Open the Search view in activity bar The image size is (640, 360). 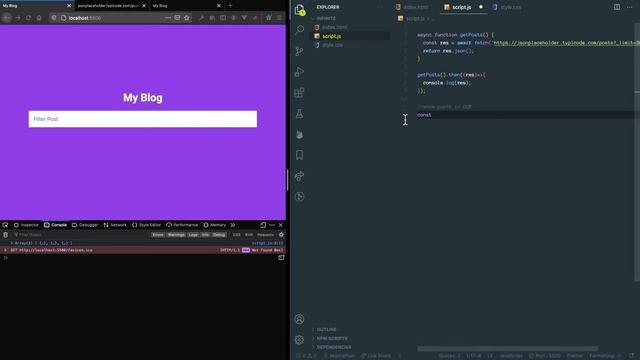point(300,29)
